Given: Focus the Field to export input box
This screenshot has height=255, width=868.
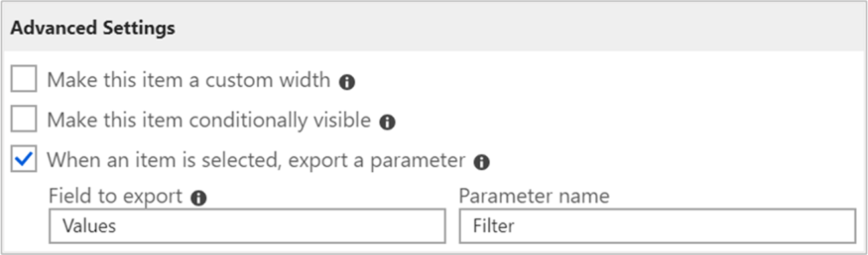Looking at the screenshot, I should (247, 227).
